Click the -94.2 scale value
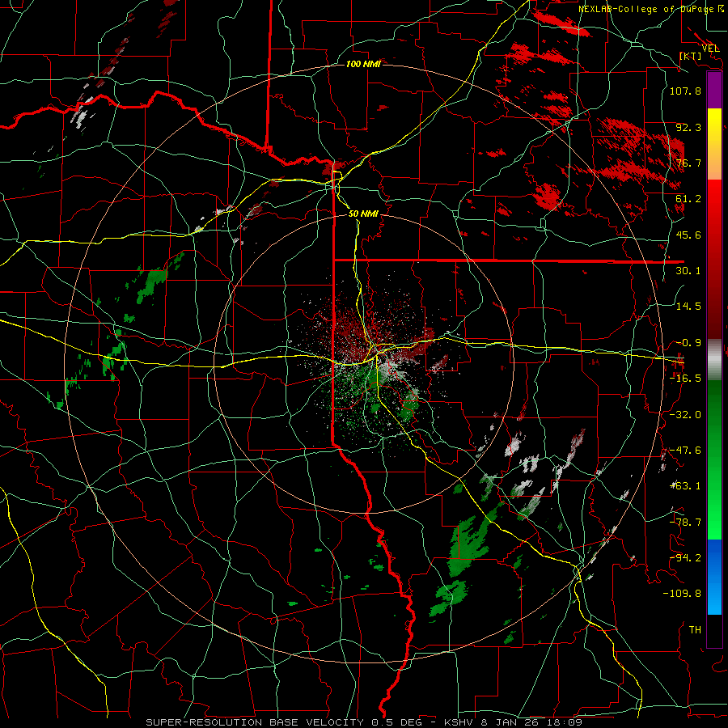The image size is (728, 728). pyautogui.click(x=685, y=558)
